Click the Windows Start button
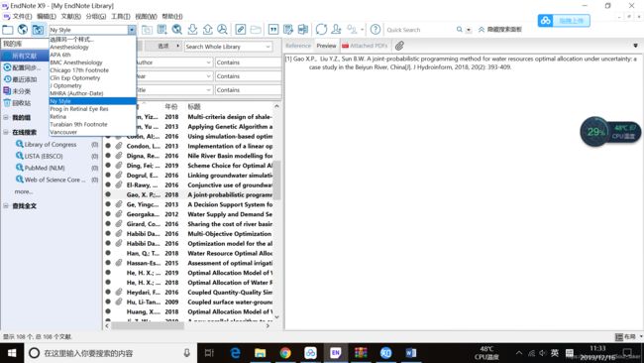 [x=12, y=353]
